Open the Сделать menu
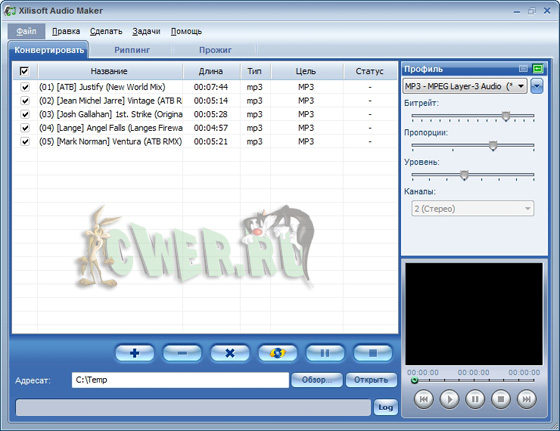 point(106,31)
